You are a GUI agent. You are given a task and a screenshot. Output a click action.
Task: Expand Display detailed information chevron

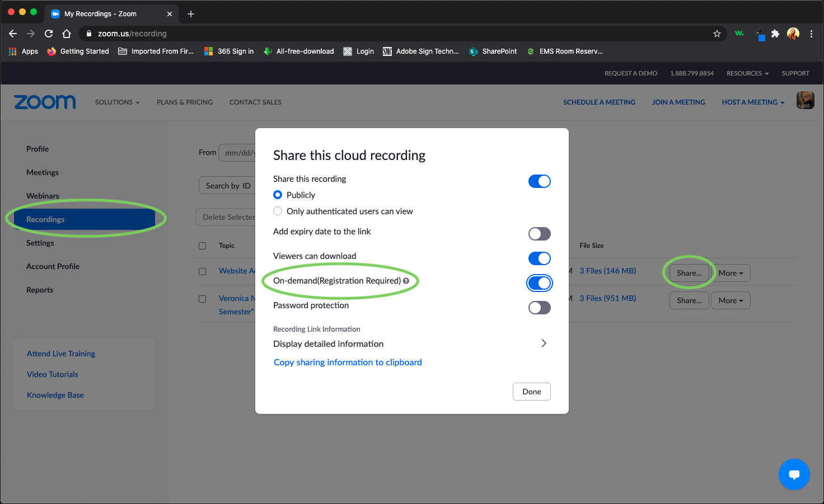point(544,343)
